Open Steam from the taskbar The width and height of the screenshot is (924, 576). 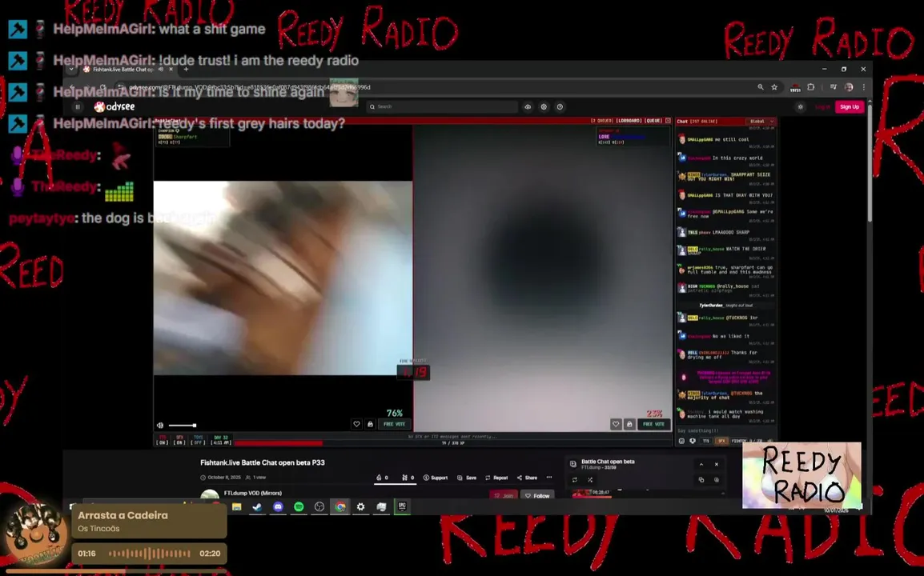pyautogui.click(x=258, y=506)
